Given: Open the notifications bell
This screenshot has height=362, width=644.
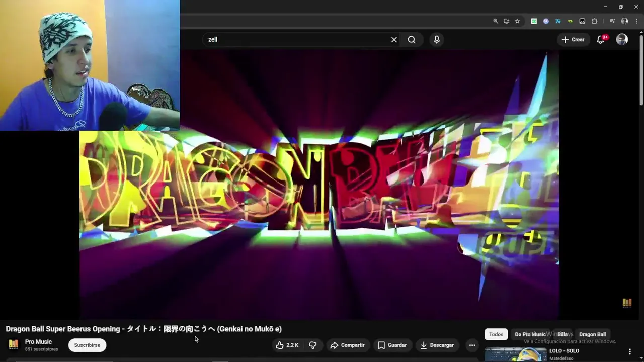Looking at the screenshot, I should point(601,40).
